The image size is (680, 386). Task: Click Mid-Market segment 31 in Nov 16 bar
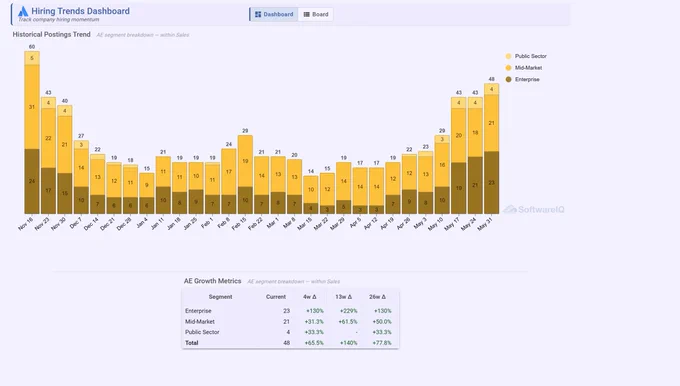coord(32,107)
